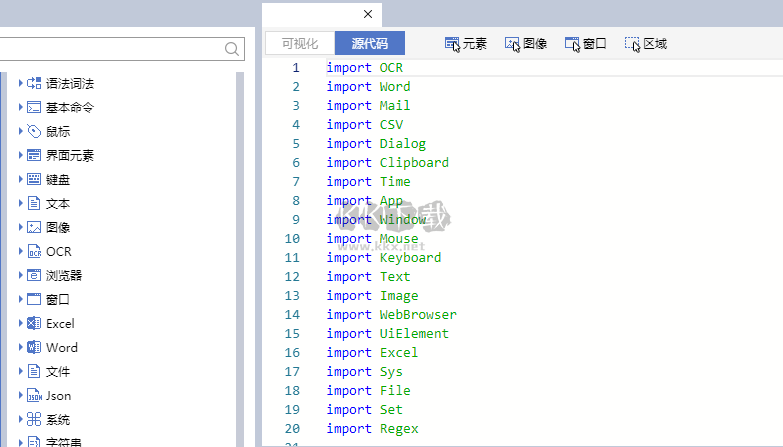The image size is (783, 447).
Task: Click the 键盘 keyboard icon
Action: [34, 179]
